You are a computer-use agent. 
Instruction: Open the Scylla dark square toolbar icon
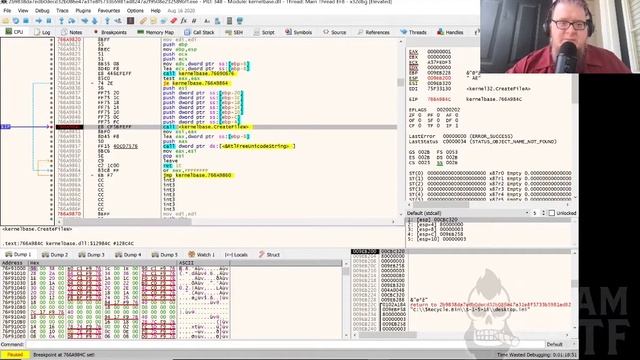[x=130, y=20]
